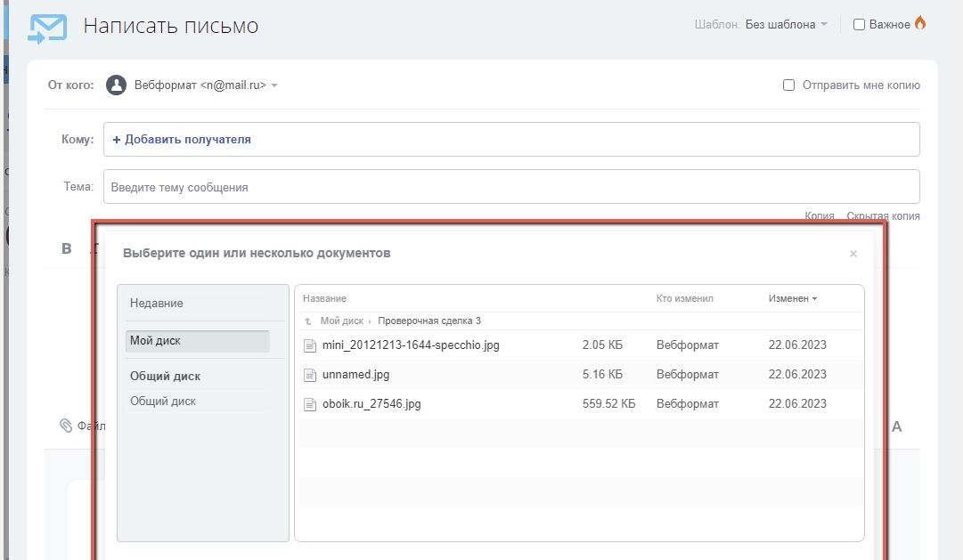The image size is (963, 560).
Task: Select Недавние in the dialog sidebar
Action: [x=157, y=304]
